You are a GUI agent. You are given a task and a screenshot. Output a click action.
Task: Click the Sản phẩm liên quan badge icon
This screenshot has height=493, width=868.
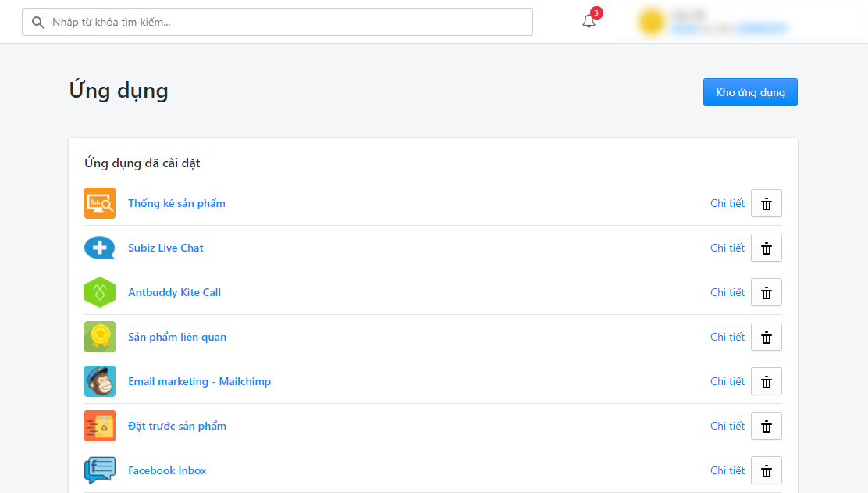[100, 337]
